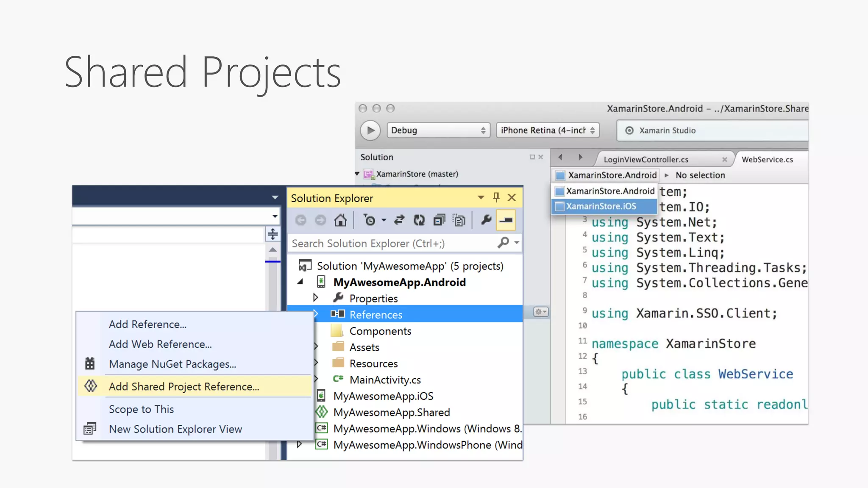The image size is (868, 488).
Task: Open the Visual Studio editor member dropdown
Action: [275, 216]
